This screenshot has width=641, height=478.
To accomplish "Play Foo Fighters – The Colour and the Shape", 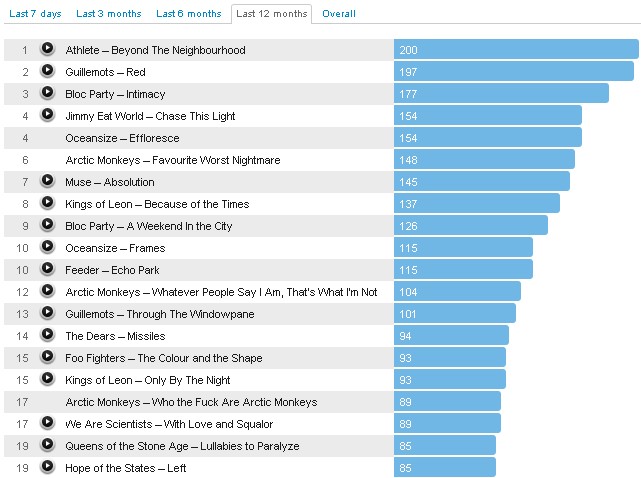I will (47, 357).
